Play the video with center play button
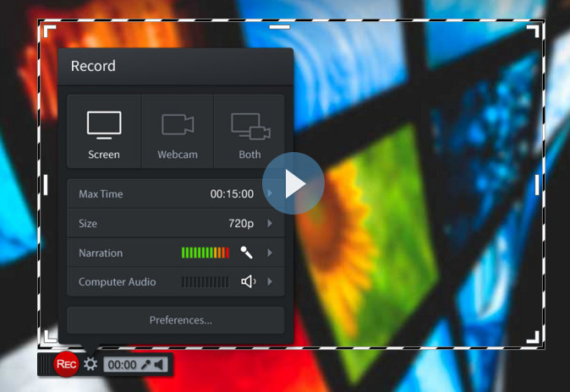 point(293,183)
